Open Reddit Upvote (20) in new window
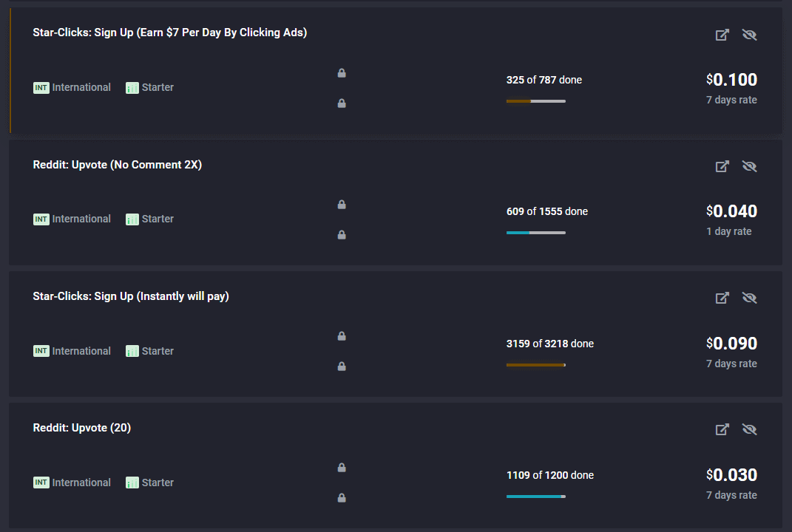 (722, 429)
